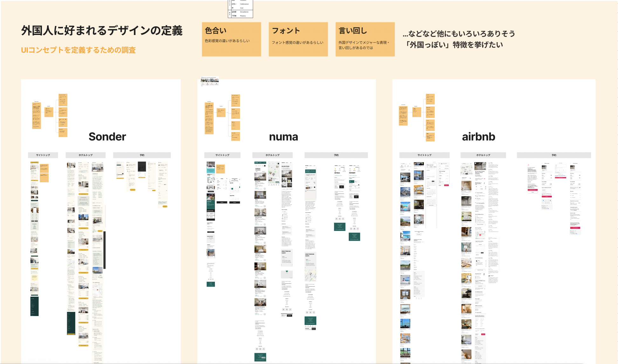Select the numa heading
Viewport: 618px width, 364px height.
[x=284, y=137]
